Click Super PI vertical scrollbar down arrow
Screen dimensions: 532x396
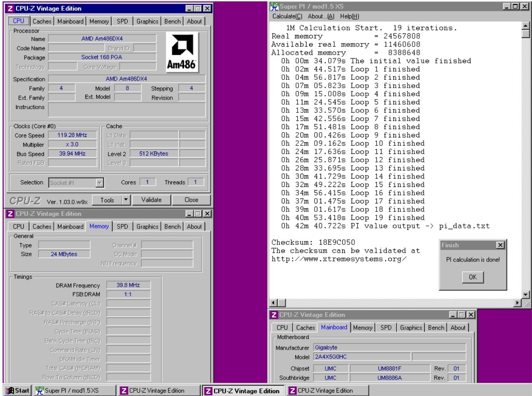tap(525, 294)
